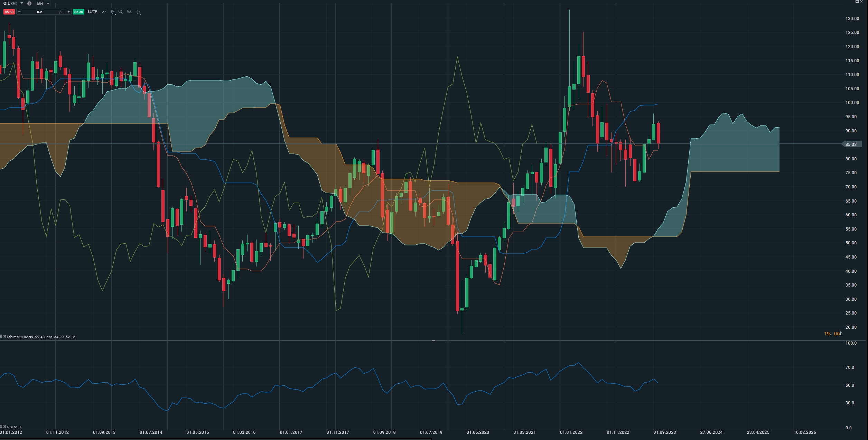Click the zoom out magnifier icon
Viewport: 868px width, 440px height.
point(121,12)
